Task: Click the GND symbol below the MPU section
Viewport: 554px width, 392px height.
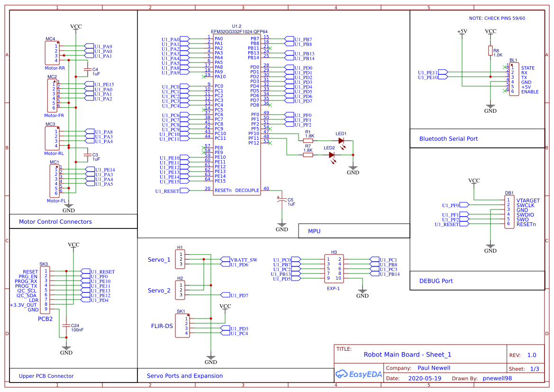Action: tap(282, 225)
